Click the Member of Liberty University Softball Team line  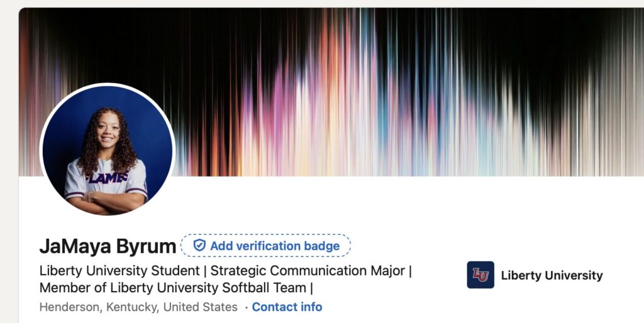[173, 288]
